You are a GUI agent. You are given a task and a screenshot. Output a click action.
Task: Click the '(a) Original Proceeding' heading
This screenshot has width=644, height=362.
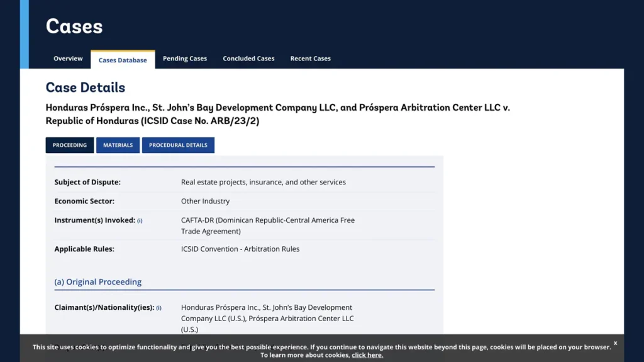97,282
